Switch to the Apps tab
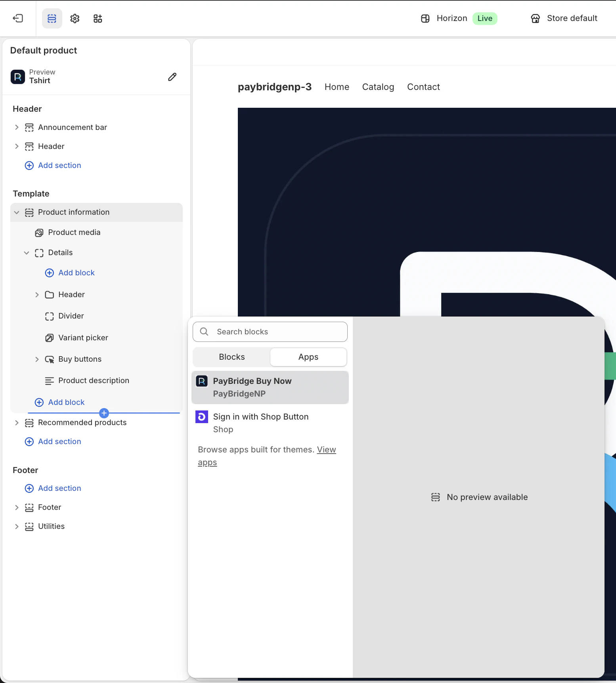This screenshot has height=683, width=616. [308, 357]
